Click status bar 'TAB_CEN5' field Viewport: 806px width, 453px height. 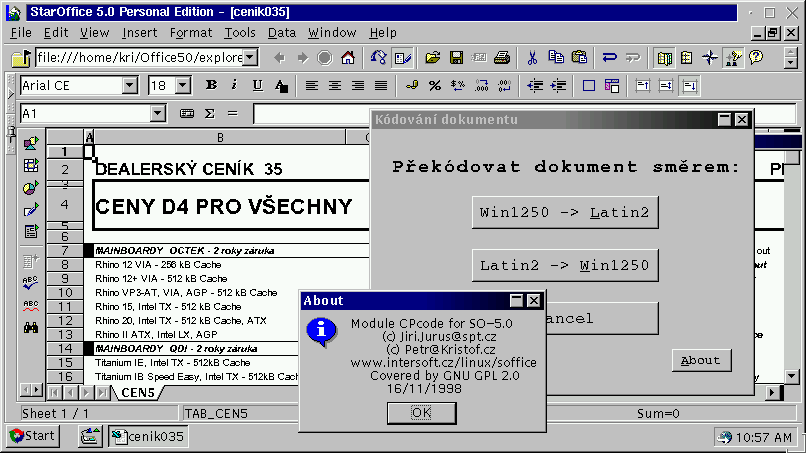pyautogui.click(x=216, y=413)
